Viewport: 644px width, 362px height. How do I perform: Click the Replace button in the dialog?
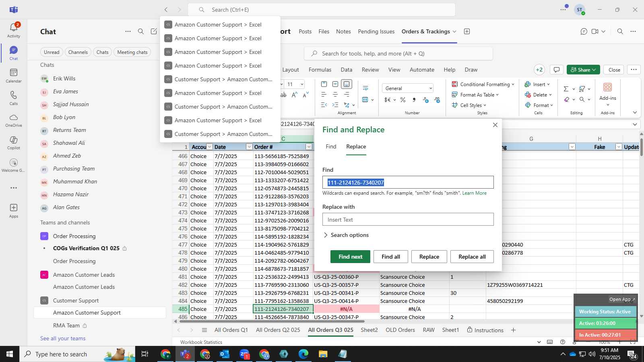click(429, 257)
